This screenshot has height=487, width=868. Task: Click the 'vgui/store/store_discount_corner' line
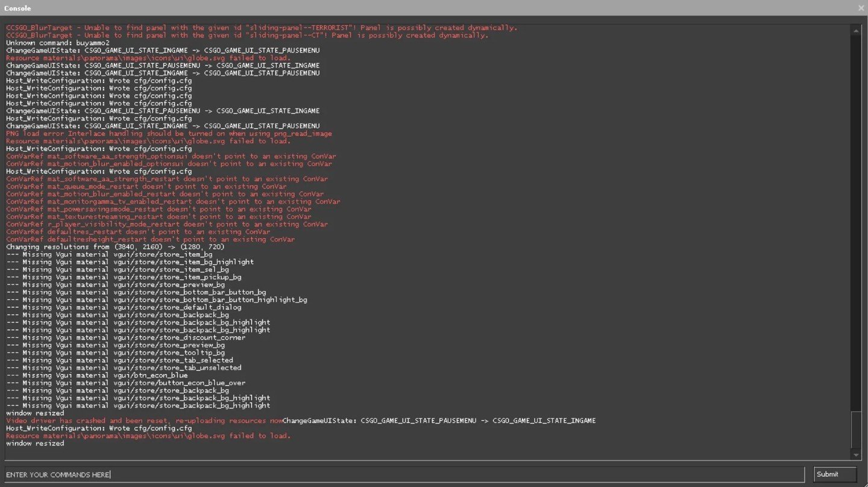126,338
